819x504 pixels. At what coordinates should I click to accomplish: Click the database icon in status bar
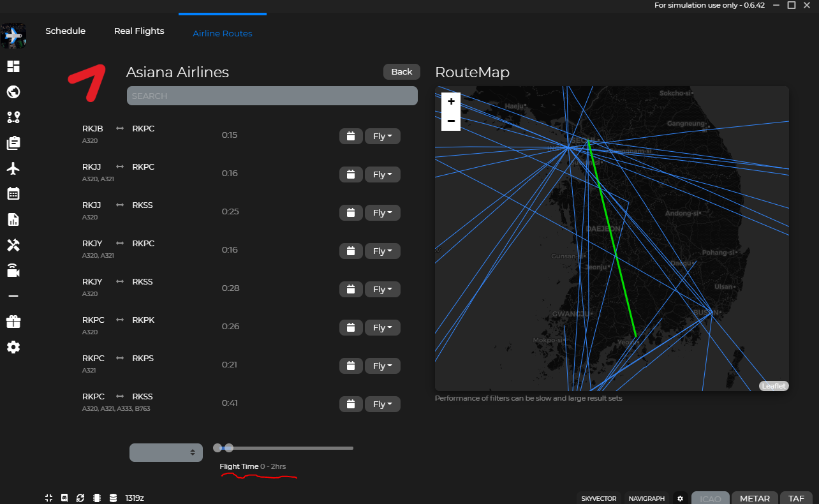pyautogui.click(x=113, y=498)
